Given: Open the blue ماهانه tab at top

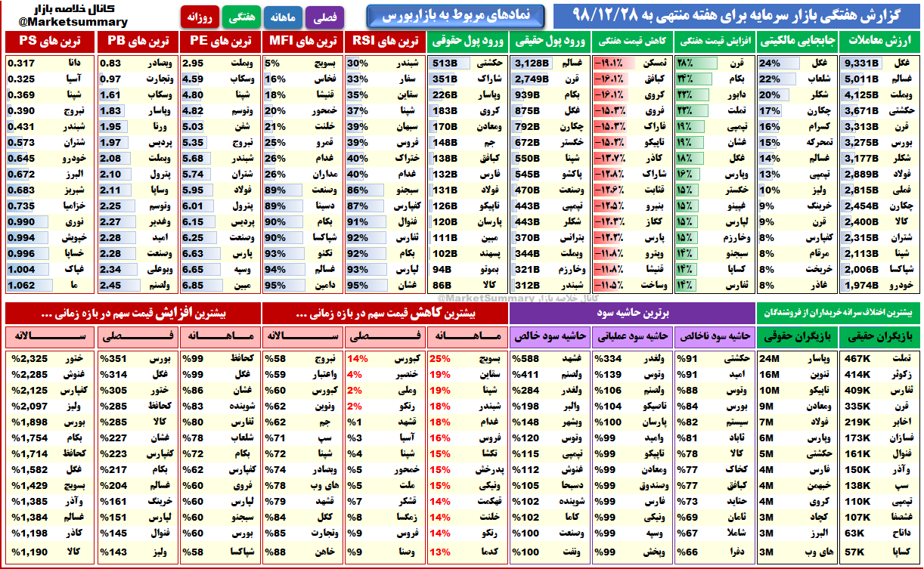Looking at the screenshot, I should coord(284,16).
